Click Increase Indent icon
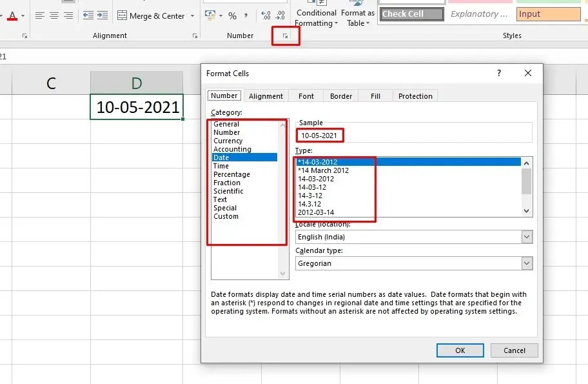Image resolution: width=588 pixels, height=384 pixels. tap(103, 15)
